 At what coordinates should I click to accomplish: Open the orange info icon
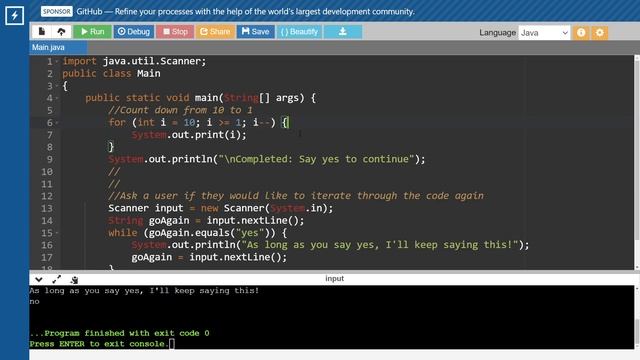(x=581, y=33)
